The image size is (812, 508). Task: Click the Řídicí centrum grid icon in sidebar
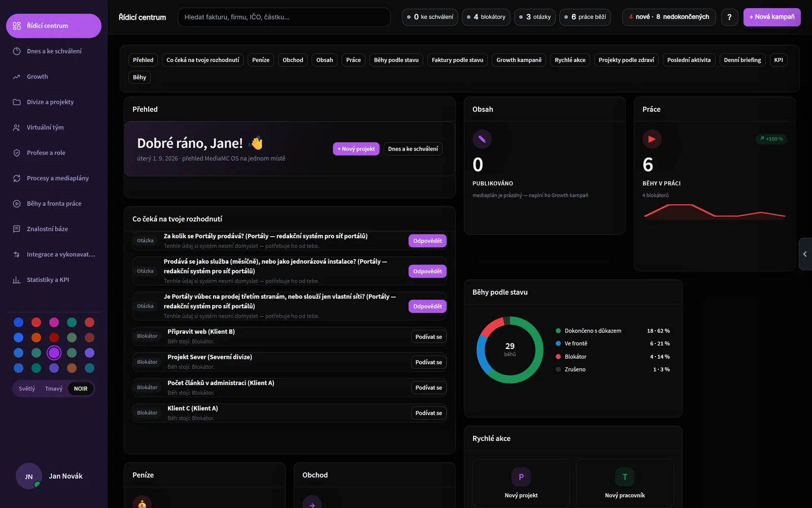[17, 26]
